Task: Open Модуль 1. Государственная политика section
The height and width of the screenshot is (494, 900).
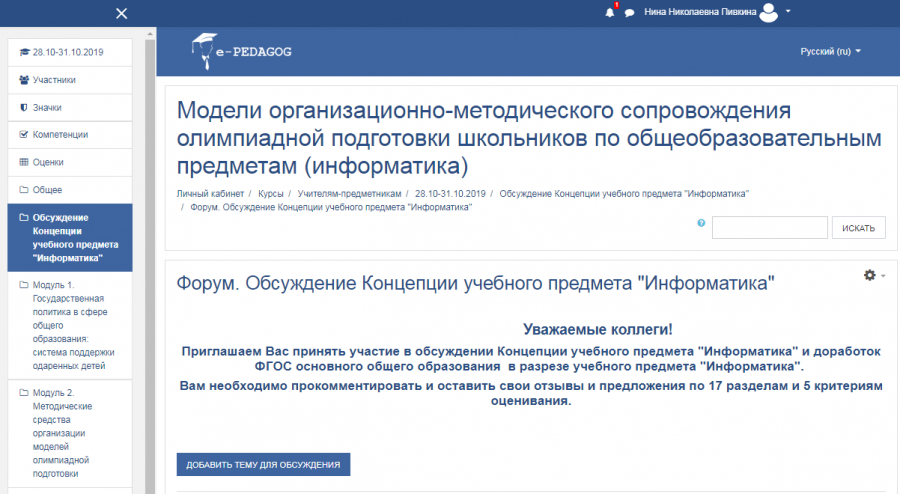Action: (70, 325)
